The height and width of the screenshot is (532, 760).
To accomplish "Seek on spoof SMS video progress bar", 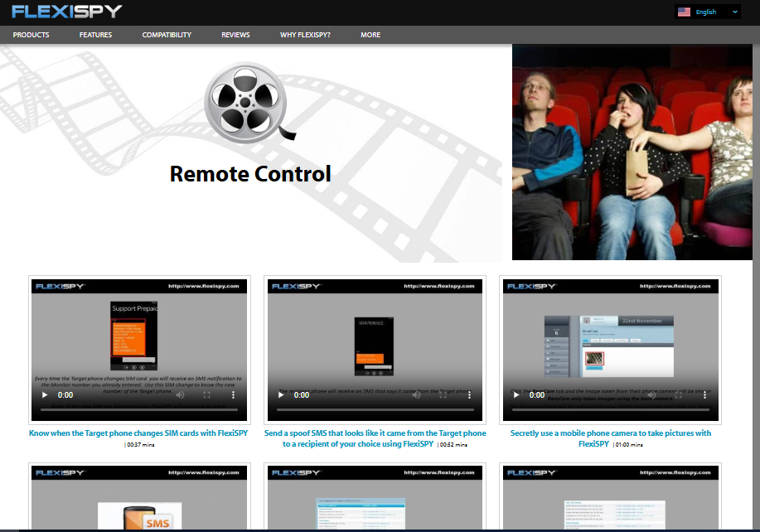I will pyautogui.click(x=375, y=410).
